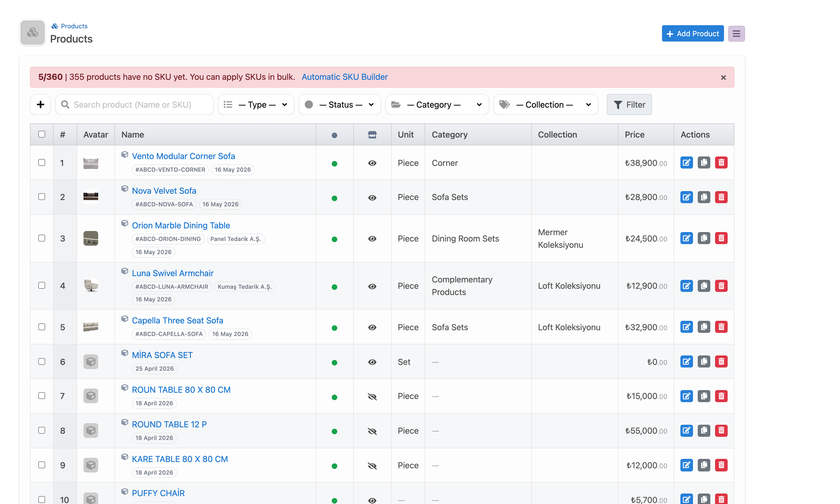Delete the Vento Modular Corner Sofa product
The height and width of the screenshot is (504, 840).
coord(721,163)
